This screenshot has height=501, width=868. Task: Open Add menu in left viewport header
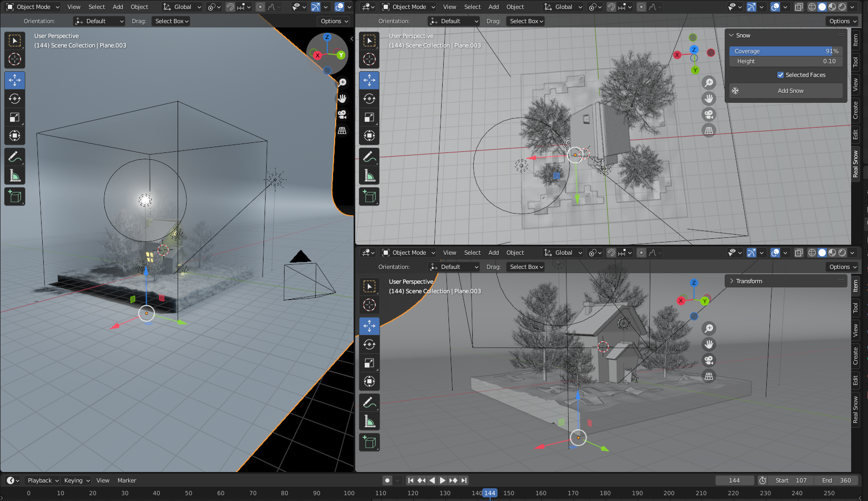coord(118,7)
